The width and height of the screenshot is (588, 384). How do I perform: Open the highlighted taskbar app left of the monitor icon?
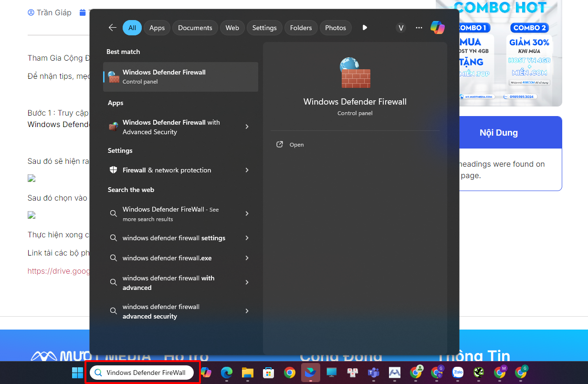[311, 373]
